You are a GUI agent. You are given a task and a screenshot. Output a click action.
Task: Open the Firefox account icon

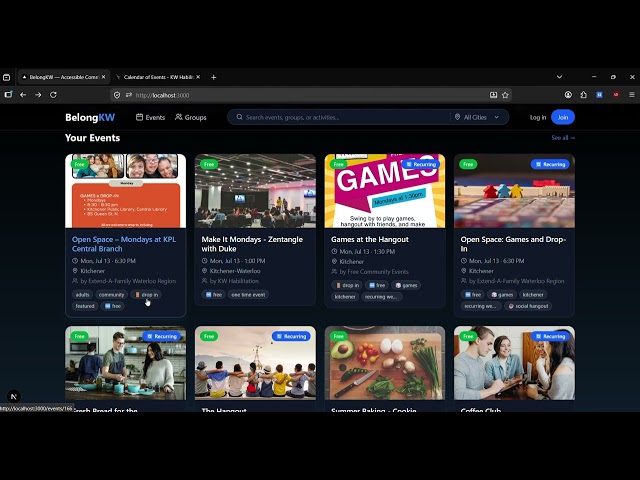(568, 95)
